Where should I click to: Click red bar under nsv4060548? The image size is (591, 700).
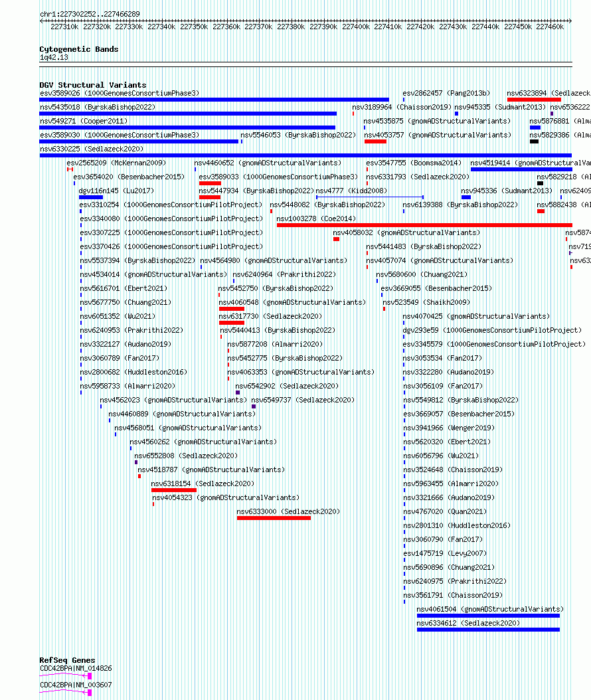pyautogui.click(x=231, y=309)
